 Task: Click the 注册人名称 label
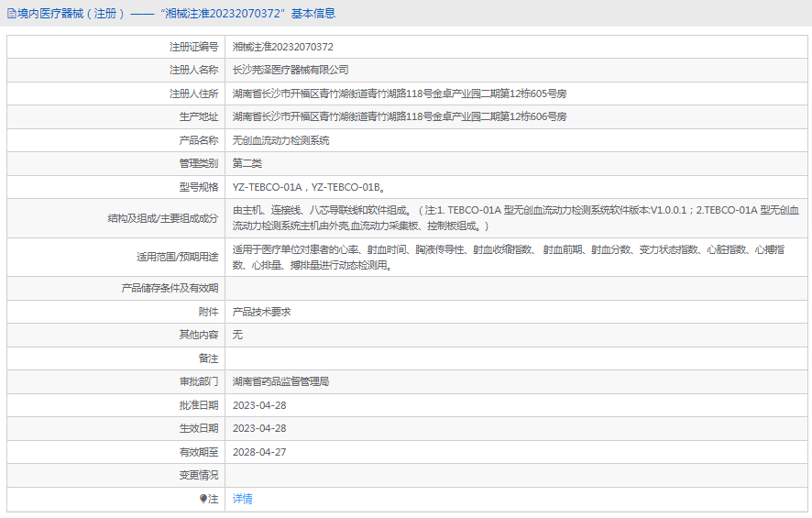[193, 70]
